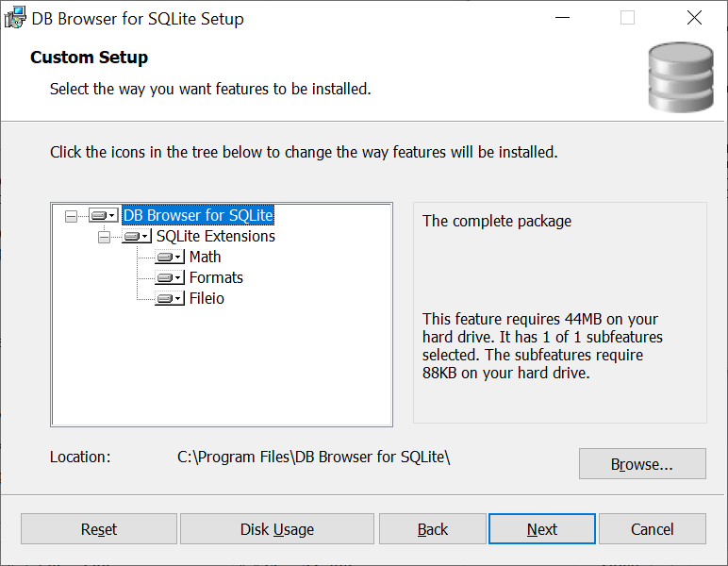Open feature dropdown icon for Fileio
The width and height of the screenshot is (728, 566).
(x=170, y=298)
